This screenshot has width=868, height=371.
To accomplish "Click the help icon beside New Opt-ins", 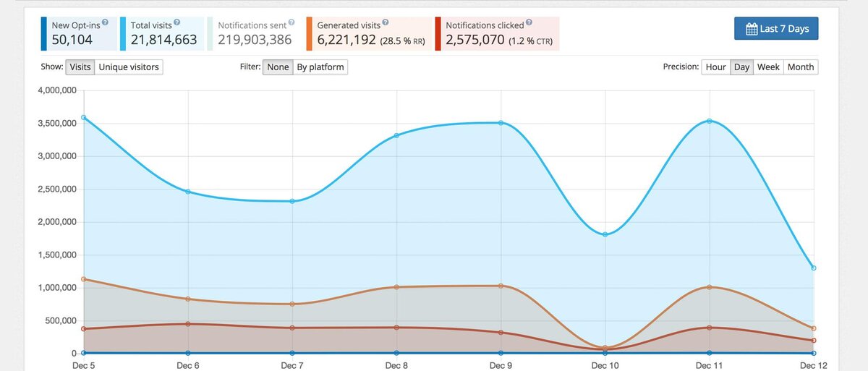I will [x=106, y=24].
